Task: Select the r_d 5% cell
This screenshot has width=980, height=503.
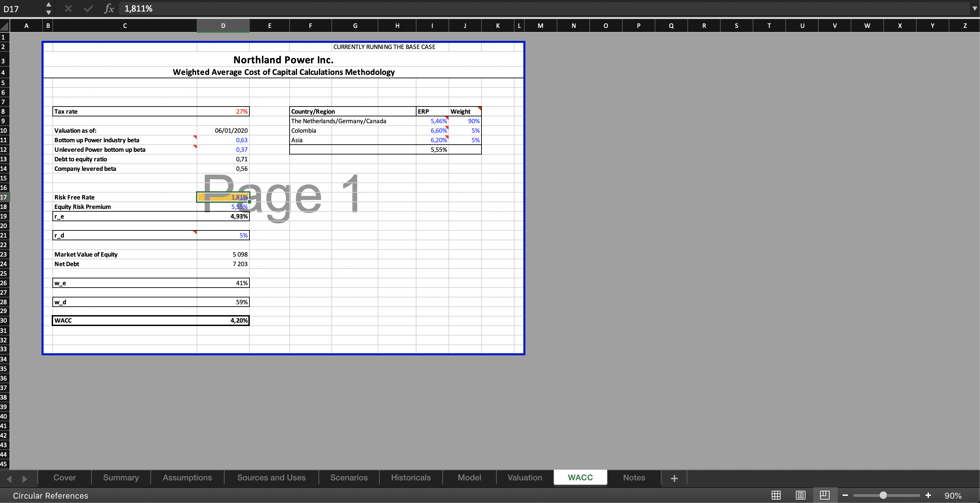Action: coord(223,235)
